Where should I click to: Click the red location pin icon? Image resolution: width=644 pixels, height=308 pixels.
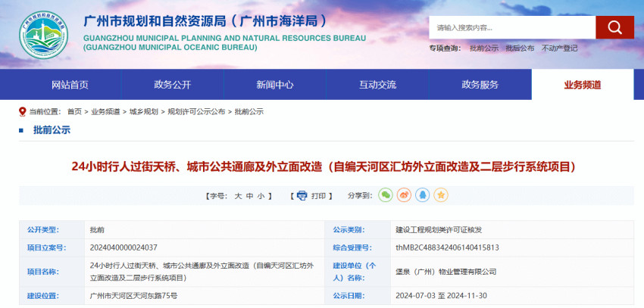pos(23,111)
